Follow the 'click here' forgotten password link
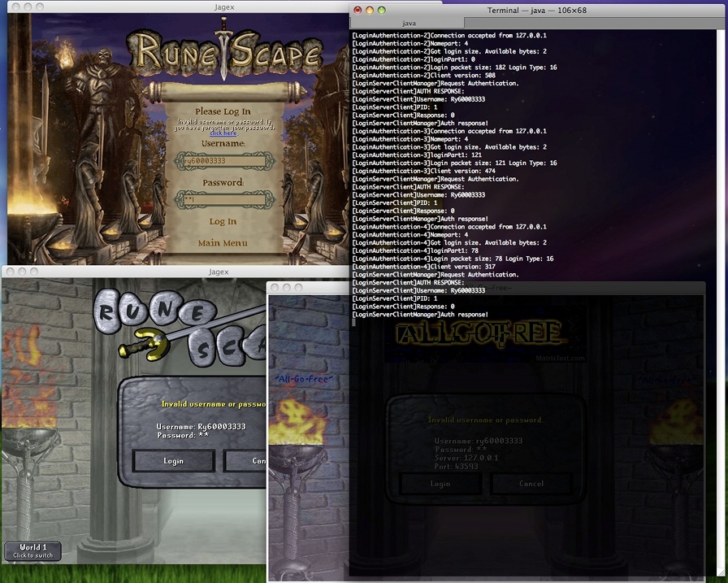The width and height of the screenshot is (728, 583). point(223,133)
